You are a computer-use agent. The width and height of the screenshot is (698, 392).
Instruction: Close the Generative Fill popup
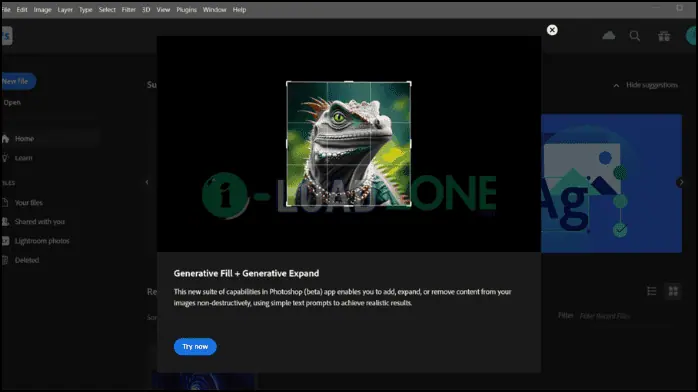coord(552,30)
